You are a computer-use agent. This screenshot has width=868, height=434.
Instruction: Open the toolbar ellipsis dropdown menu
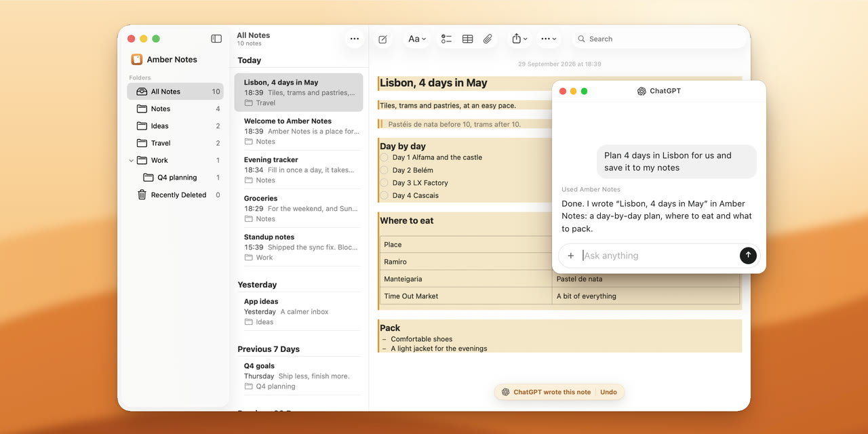tap(549, 39)
